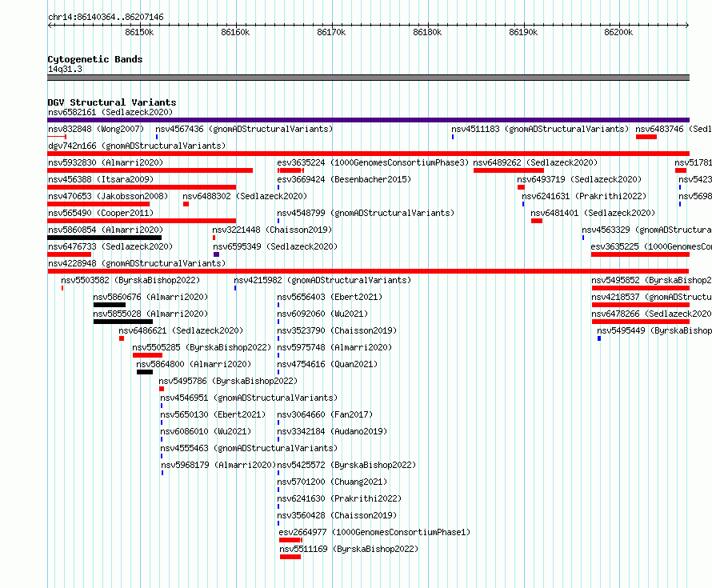Image resolution: width=712 pixels, height=588 pixels.
Task: Click the 86170k ruler position
Action: click(331, 32)
